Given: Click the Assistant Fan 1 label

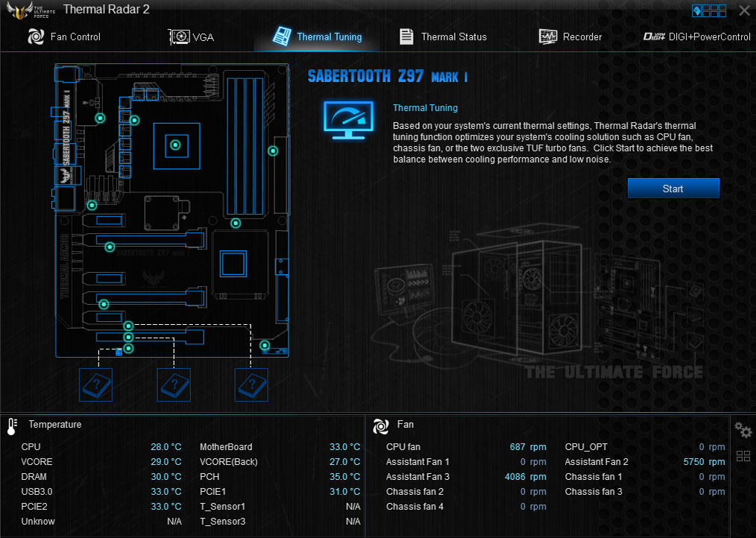Looking at the screenshot, I should [x=418, y=462].
